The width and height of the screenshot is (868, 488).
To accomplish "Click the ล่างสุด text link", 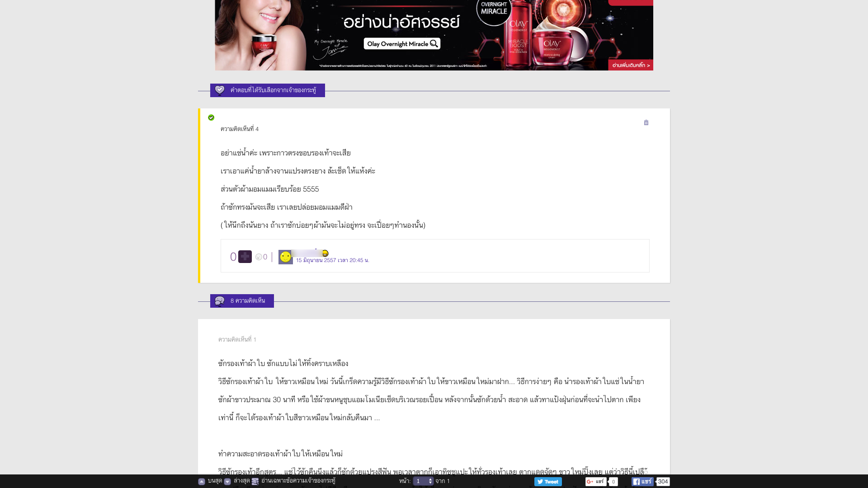I will pyautogui.click(x=242, y=481).
